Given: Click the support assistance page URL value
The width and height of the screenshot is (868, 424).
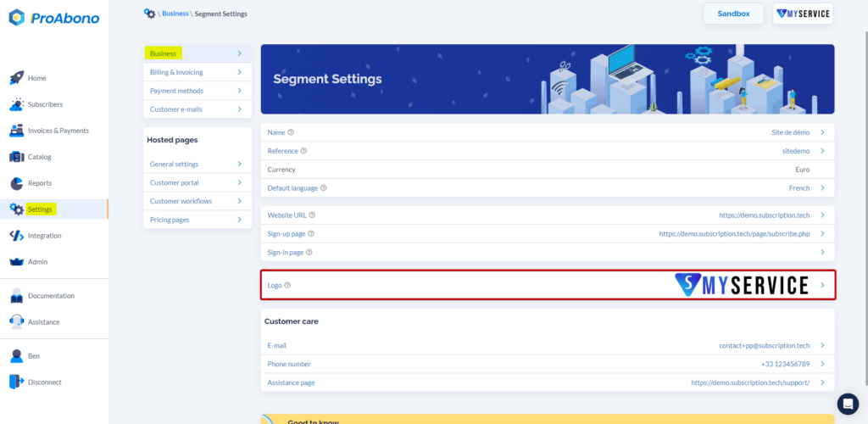Looking at the screenshot, I should 751,382.
